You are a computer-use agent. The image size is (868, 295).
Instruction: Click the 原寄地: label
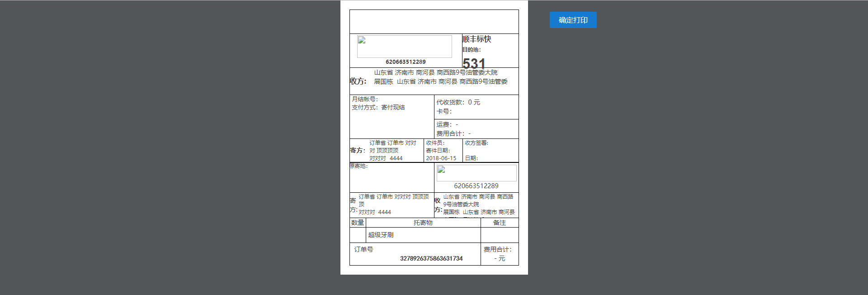pyautogui.click(x=359, y=166)
